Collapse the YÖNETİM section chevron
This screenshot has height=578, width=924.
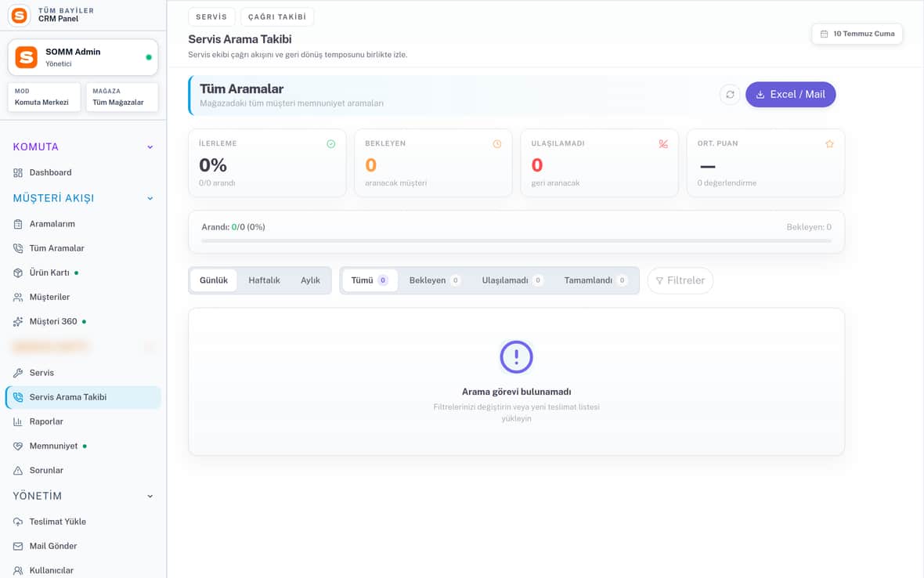[150, 496]
